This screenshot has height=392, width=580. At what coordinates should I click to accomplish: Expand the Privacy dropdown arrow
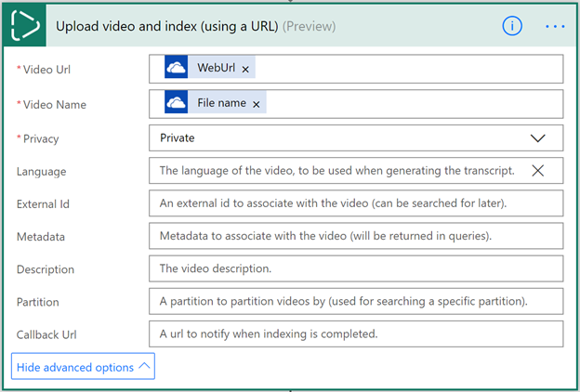537,137
